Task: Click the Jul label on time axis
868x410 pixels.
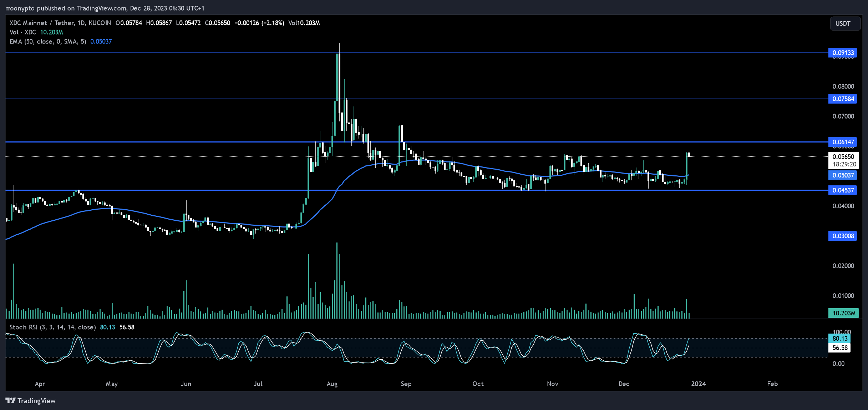Action: click(258, 384)
